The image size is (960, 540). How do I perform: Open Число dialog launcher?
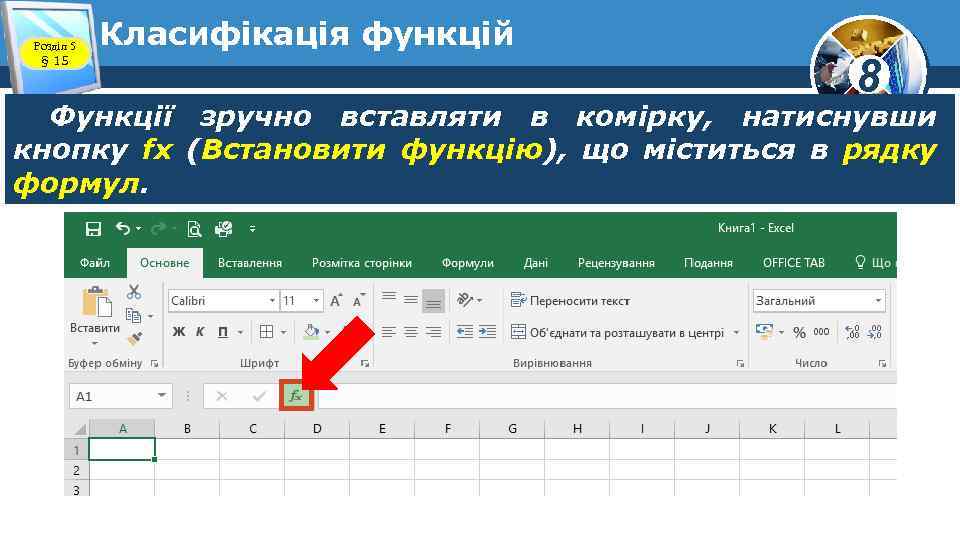tap(882, 364)
